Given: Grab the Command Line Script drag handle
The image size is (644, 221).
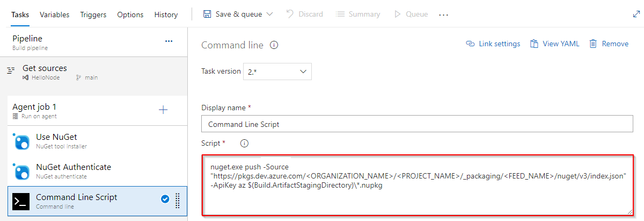Looking at the screenshot, I should tap(178, 200).
